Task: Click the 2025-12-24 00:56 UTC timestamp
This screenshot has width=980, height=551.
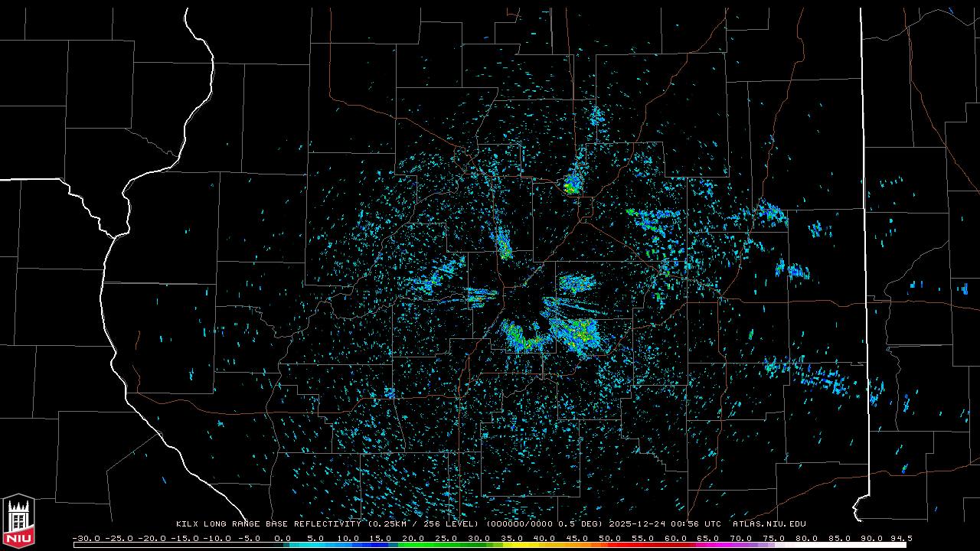Action: [x=665, y=524]
